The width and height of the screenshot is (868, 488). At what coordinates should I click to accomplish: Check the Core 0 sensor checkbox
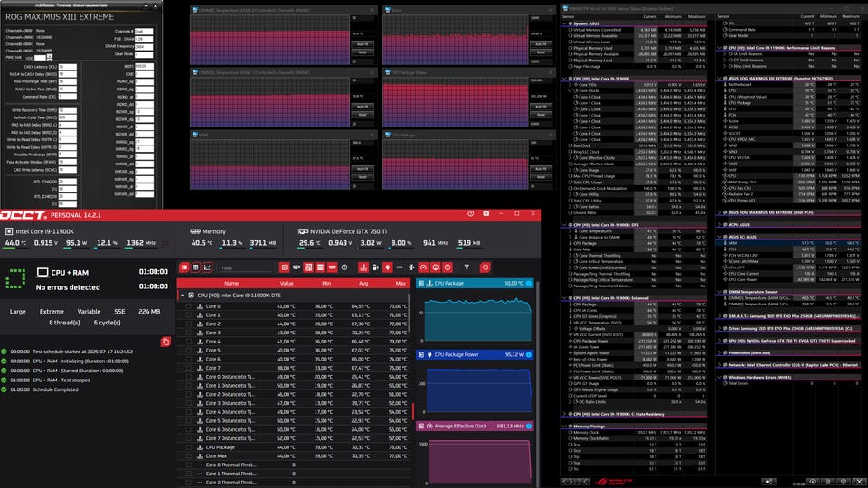(x=188, y=306)
